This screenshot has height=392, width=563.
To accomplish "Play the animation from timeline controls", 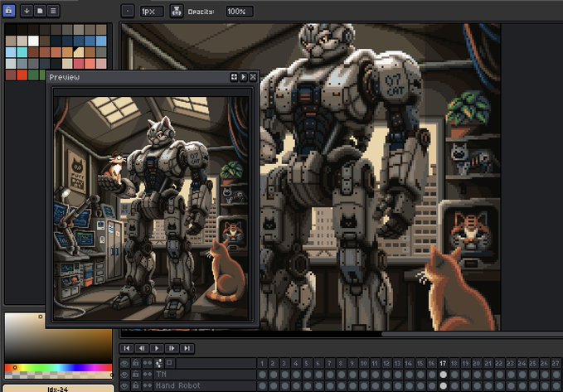I will (x=157, y=348).
